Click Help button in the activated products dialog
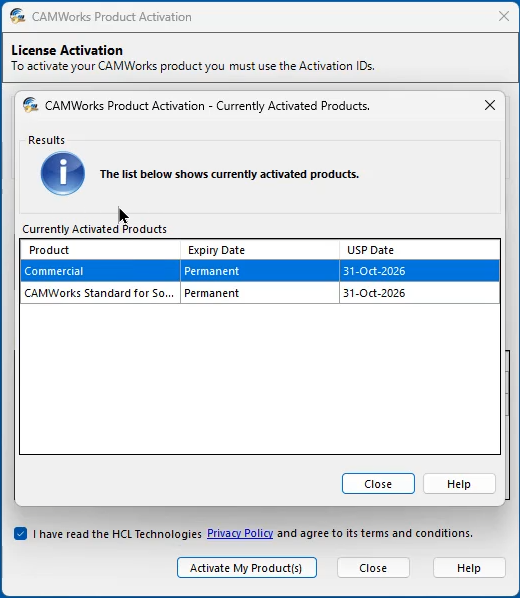The height and width of the screenshot is (598, 520). (459, 484)
